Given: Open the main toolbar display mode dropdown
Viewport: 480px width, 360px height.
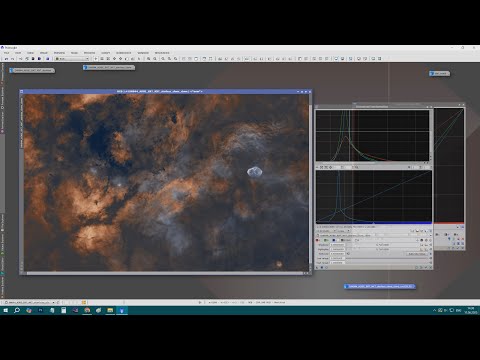Looking at the screenshot, I should tap(72, 59).
